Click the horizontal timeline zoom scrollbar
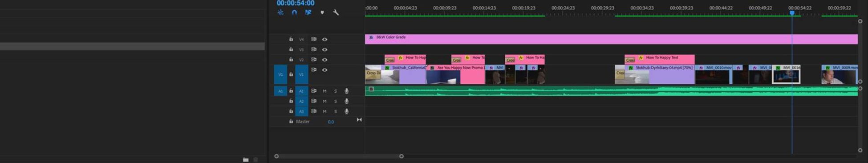This screenshot has width=868, height=163. click(x=339, y=156)
